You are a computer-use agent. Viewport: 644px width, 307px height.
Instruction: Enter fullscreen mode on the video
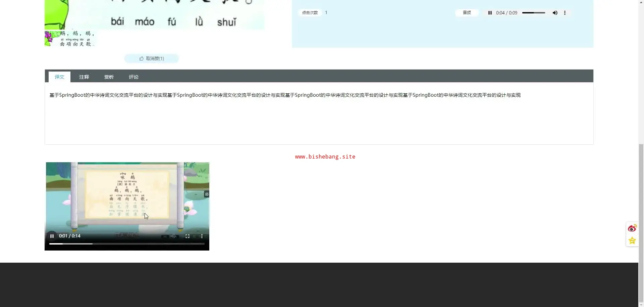(x=187, y=236)
